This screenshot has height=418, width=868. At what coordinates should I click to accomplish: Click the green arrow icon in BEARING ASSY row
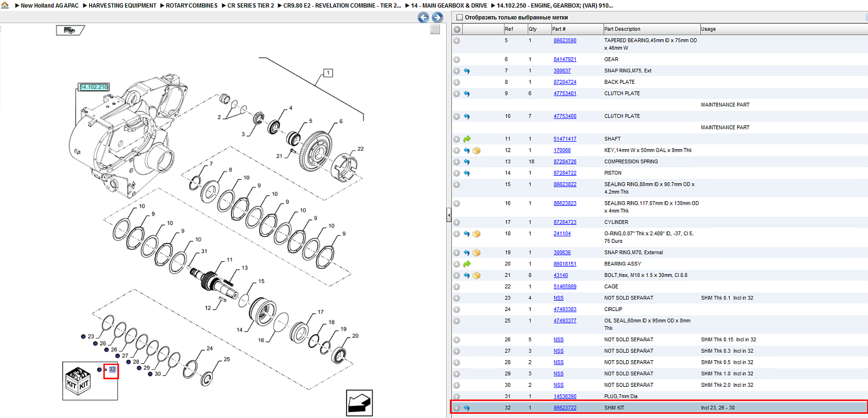467,264
